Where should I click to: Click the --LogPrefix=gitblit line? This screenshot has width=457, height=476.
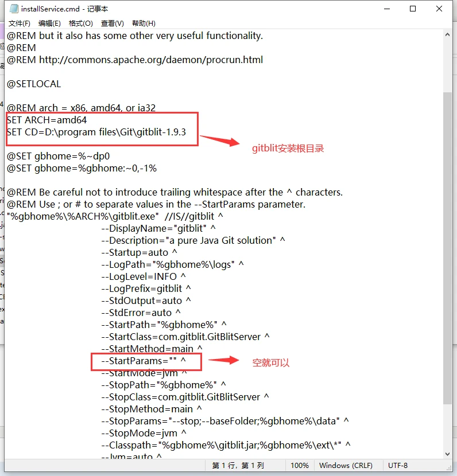click(x=146, y=288)
